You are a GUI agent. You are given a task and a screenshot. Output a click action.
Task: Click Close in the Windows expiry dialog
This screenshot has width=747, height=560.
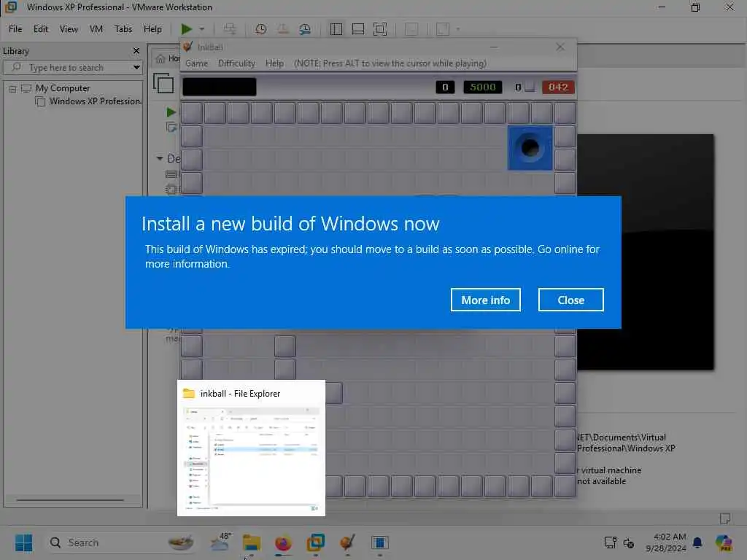570,300
